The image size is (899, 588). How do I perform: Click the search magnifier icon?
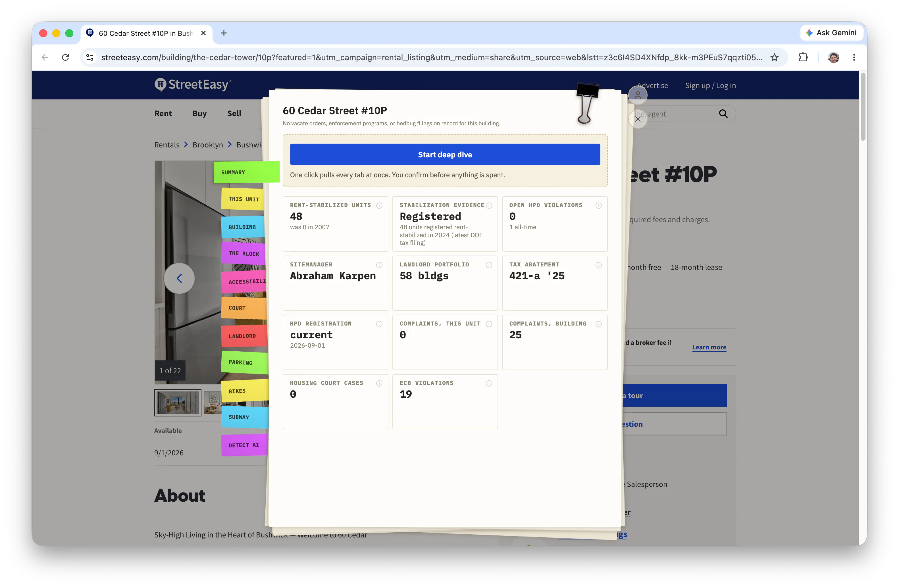(723, 114)
